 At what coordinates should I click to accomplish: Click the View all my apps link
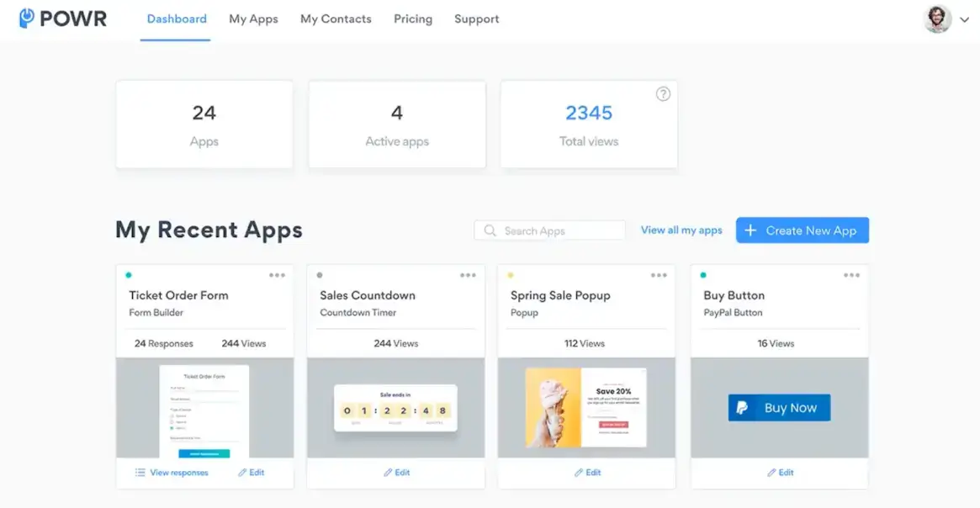(x=681, y=230)
